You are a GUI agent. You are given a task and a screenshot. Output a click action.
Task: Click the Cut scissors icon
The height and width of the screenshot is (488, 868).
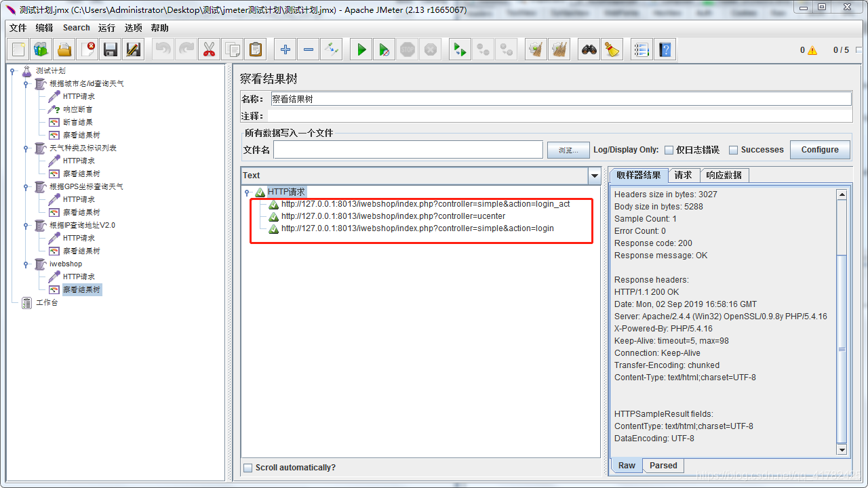pyautogui.click(x=210, y=49)
